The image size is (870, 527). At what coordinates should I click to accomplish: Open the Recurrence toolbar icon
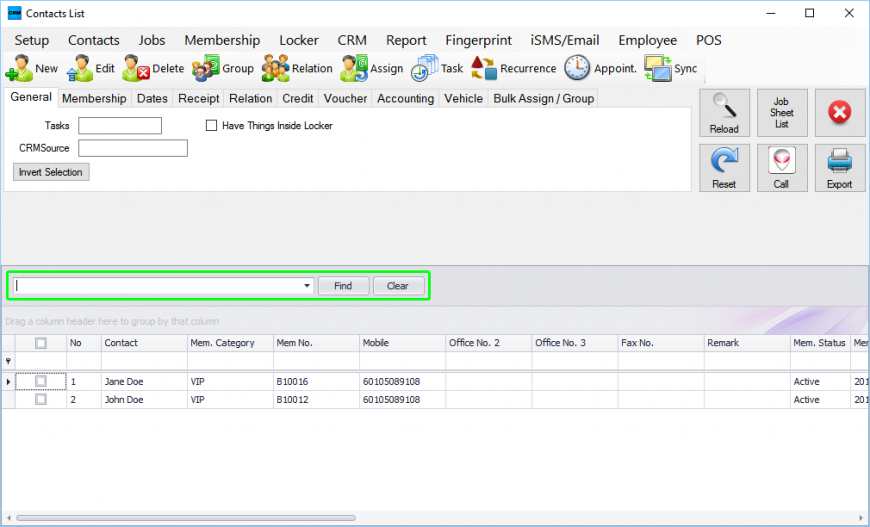coord(484,69)
